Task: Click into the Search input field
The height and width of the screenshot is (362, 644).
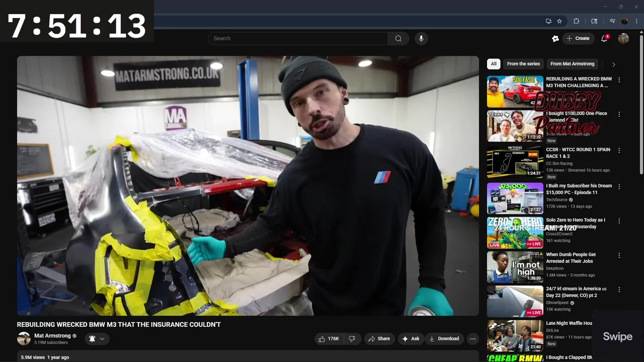Action: (298, 38)
